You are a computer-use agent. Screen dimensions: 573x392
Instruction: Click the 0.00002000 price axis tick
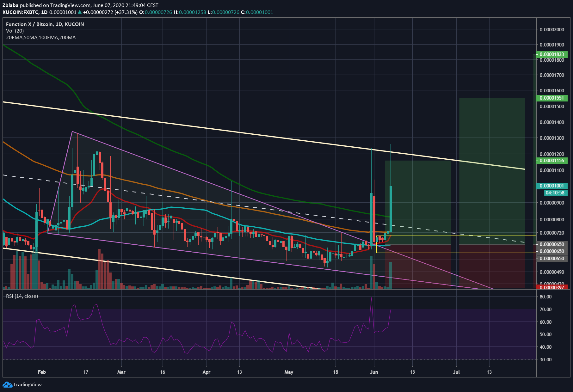tap(552, 30)
